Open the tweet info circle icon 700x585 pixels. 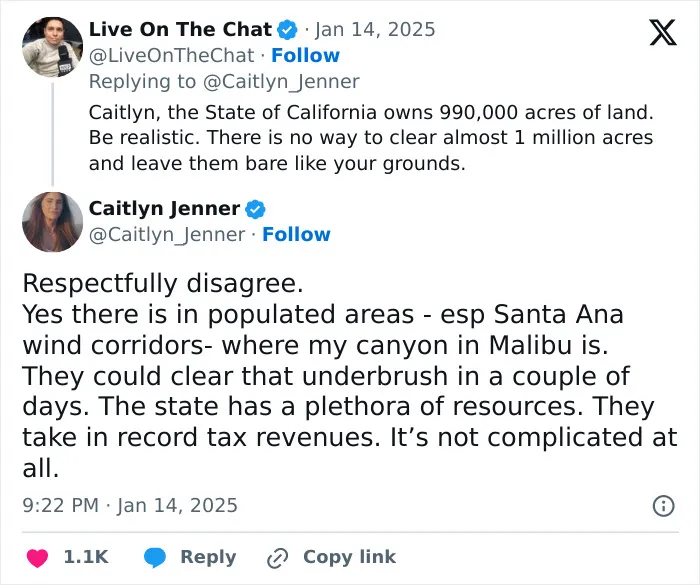click(x=664, y=506)
